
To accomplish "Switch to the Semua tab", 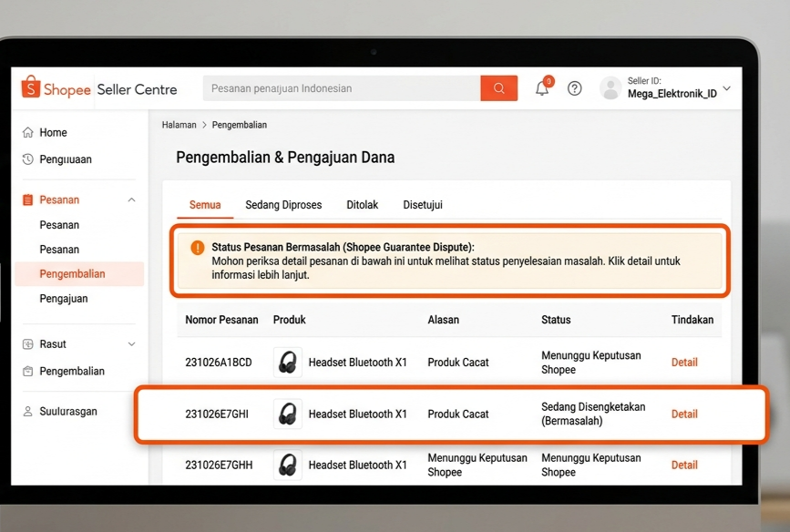I will tap(205, 205).
